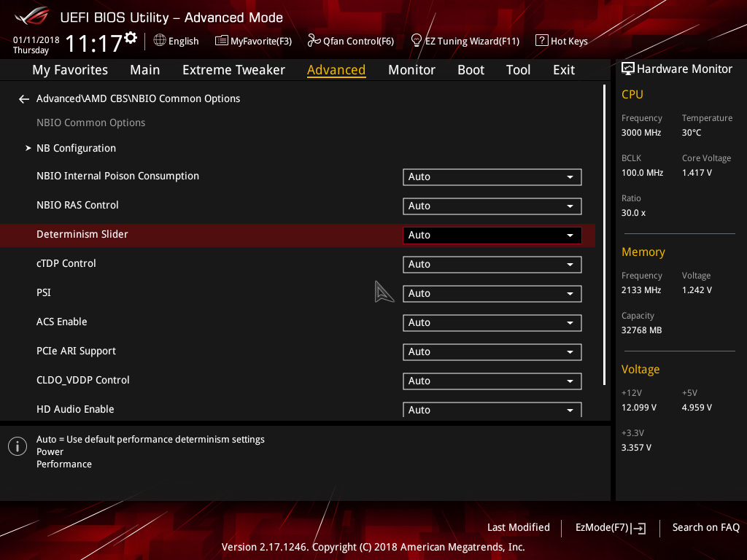Switch to the Extreme Tweaker tab

click(233, 70)
